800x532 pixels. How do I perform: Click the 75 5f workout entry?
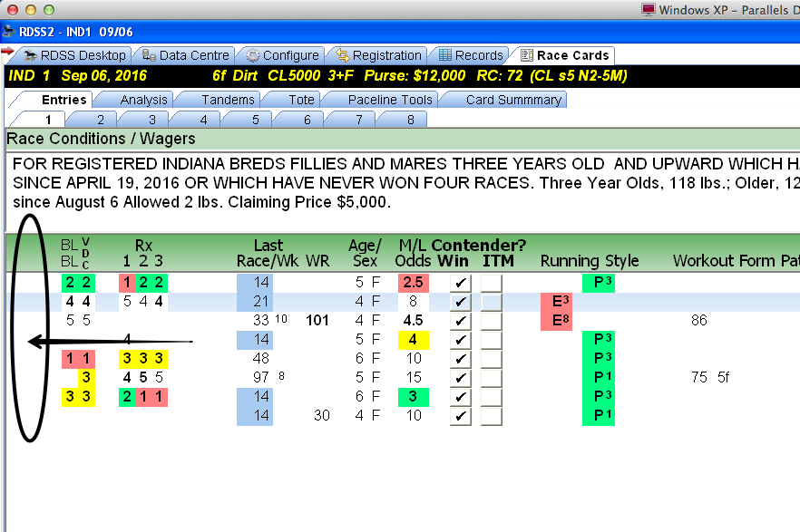pos(710,378)
